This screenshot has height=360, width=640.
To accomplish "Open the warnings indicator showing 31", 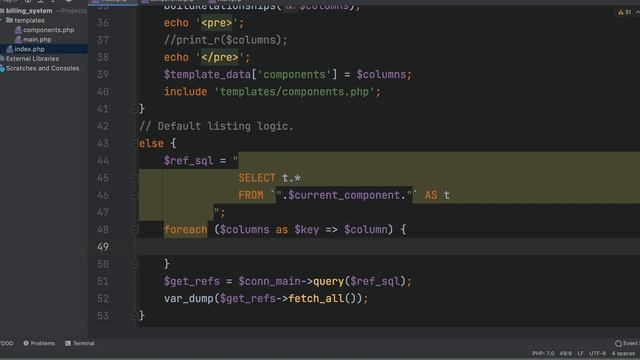I will (x=626, y=12).
